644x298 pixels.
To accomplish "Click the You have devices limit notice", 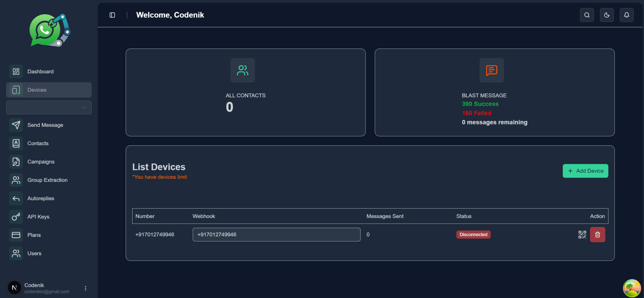I will (x=160, y=177).
